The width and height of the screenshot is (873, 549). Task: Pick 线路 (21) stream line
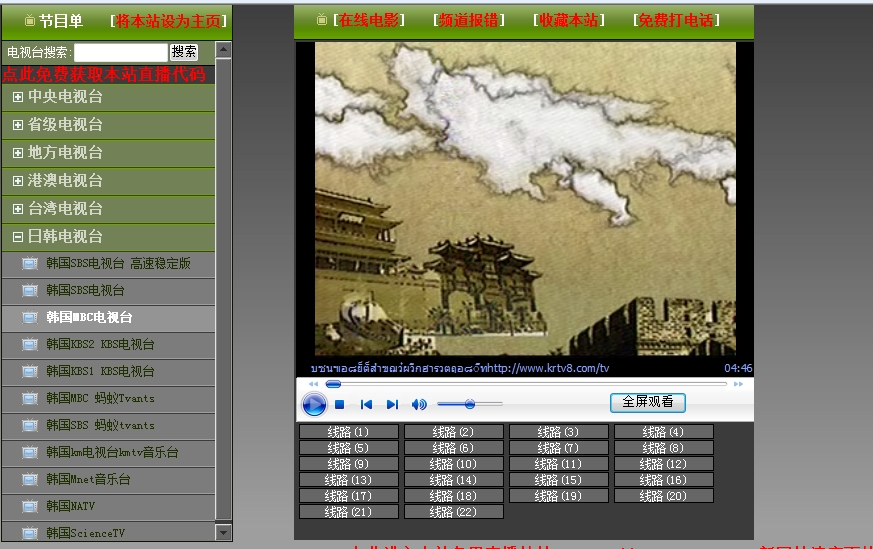[x=349, y=512]
